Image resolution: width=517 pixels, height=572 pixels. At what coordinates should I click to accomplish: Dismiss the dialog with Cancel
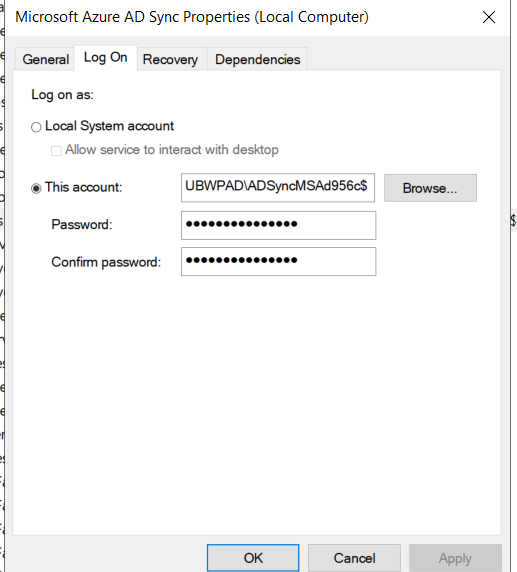point(354,558)
